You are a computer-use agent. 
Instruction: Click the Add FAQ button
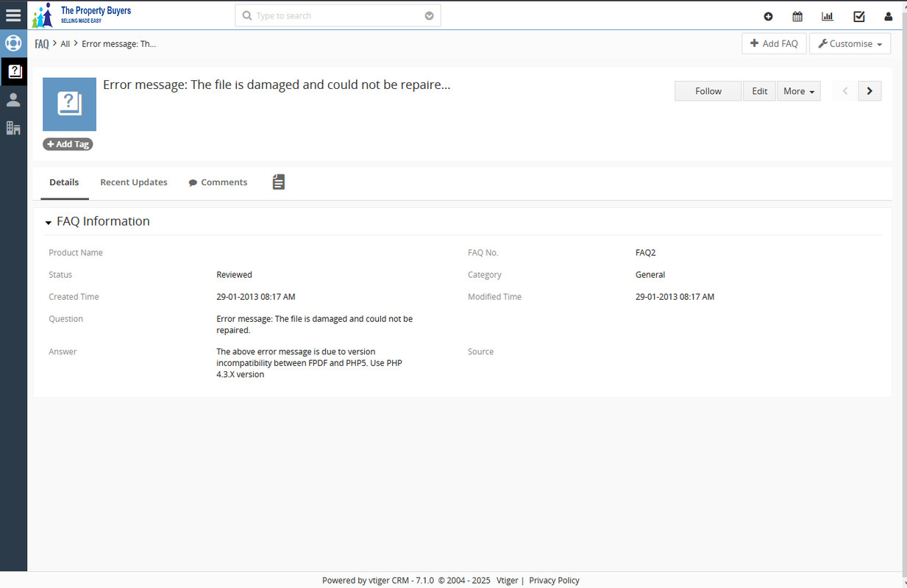(x=774, y=44)
